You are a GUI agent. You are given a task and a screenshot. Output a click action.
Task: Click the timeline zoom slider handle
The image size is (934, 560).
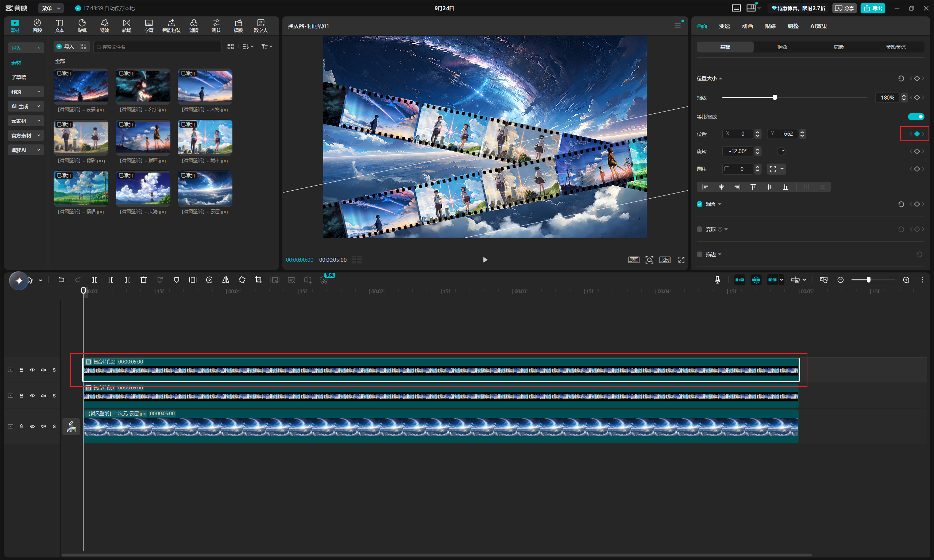pyautogui.click(x=868, y=280)
